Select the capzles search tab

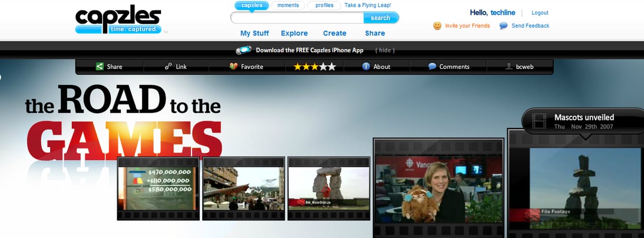point(252,5)
